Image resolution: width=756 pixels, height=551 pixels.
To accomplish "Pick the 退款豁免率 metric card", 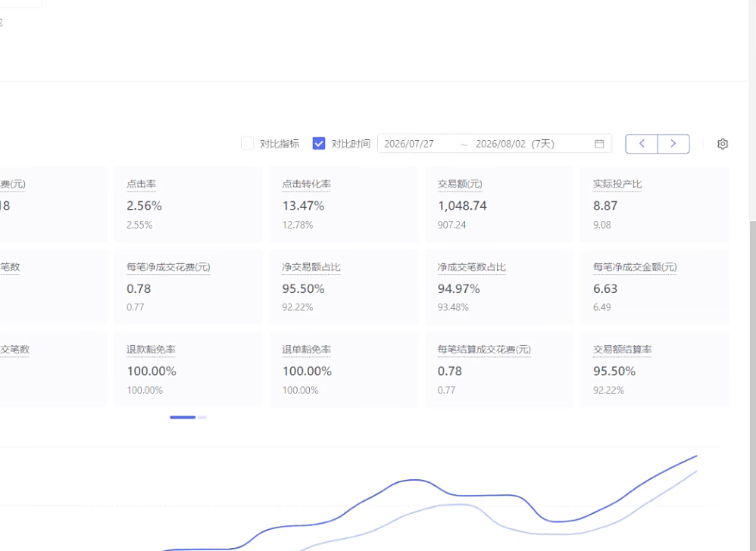I will (188, 370).
